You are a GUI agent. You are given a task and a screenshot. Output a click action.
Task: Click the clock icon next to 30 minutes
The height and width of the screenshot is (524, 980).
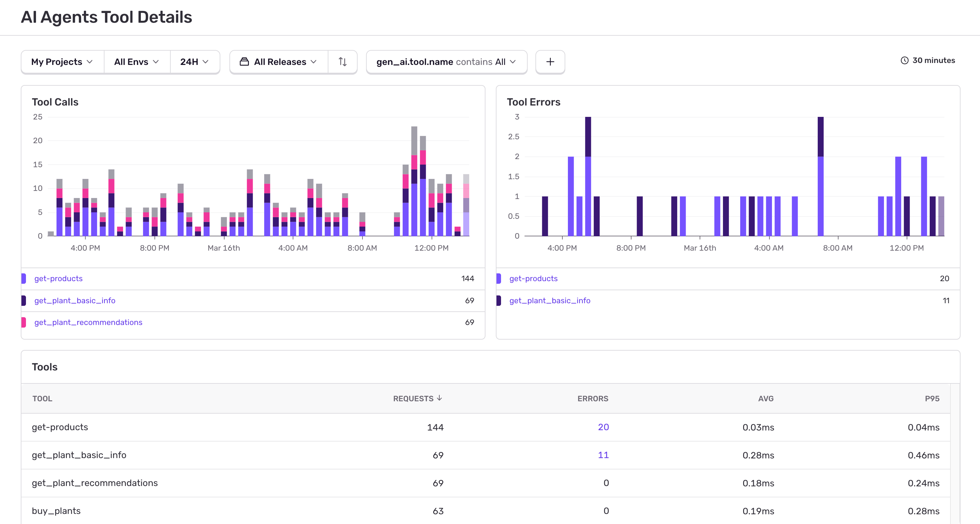904,60
